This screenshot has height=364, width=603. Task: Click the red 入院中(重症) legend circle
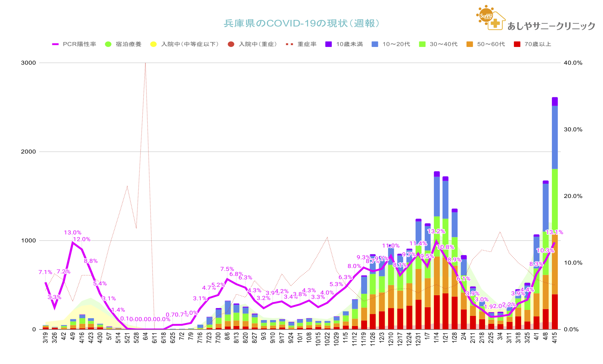pos(231,44)
